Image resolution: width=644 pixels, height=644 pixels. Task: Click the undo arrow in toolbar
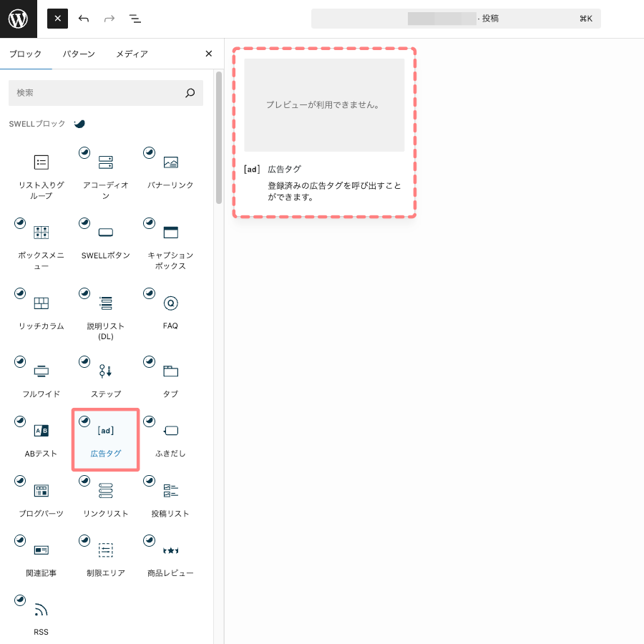click(84, 19)
